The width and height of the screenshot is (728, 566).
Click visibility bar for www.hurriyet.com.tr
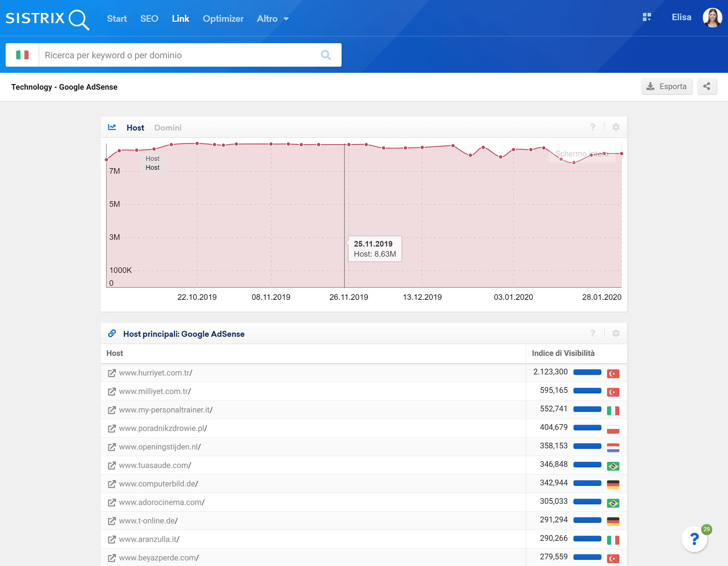pos(587,373)
